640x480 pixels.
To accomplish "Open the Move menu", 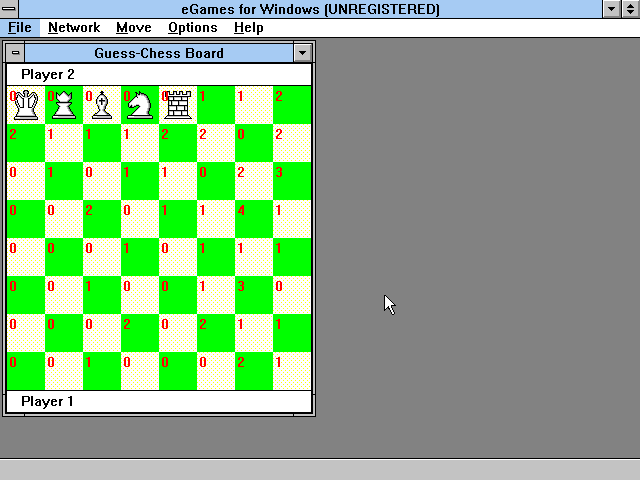I will [133, 28].
